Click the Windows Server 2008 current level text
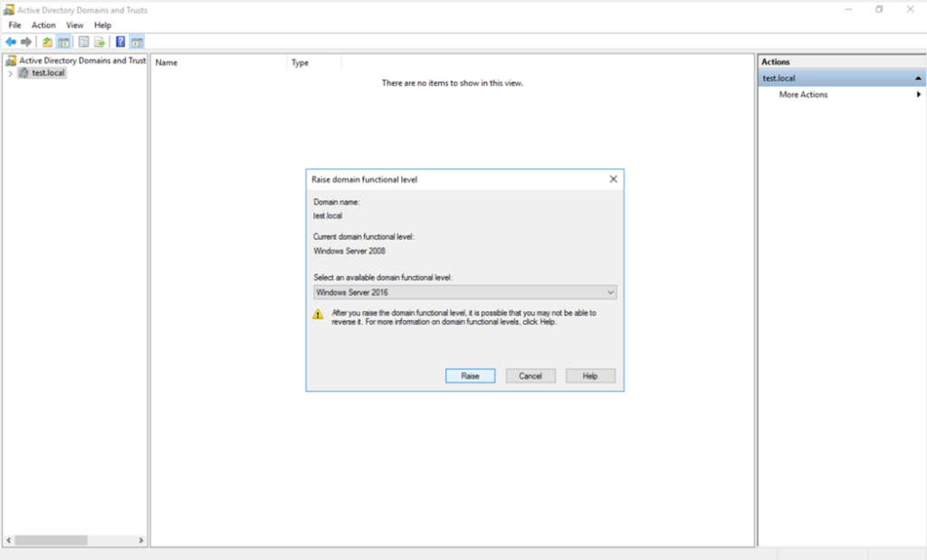Viewport: 927px width, 560px height. click(x=349, y=252)
